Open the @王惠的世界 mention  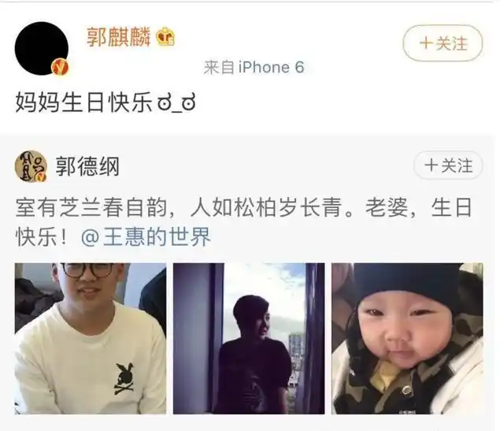click(x=146, y=236)
